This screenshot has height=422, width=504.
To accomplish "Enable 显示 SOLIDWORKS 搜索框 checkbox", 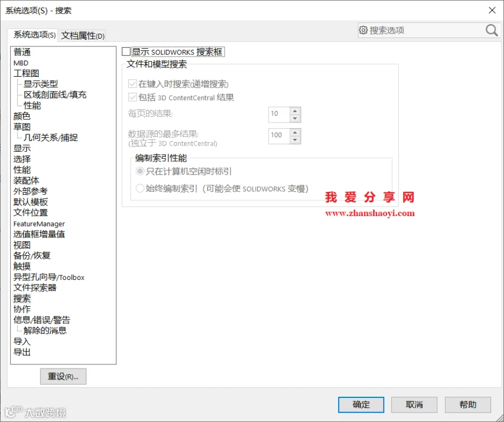I will (126, 51).
